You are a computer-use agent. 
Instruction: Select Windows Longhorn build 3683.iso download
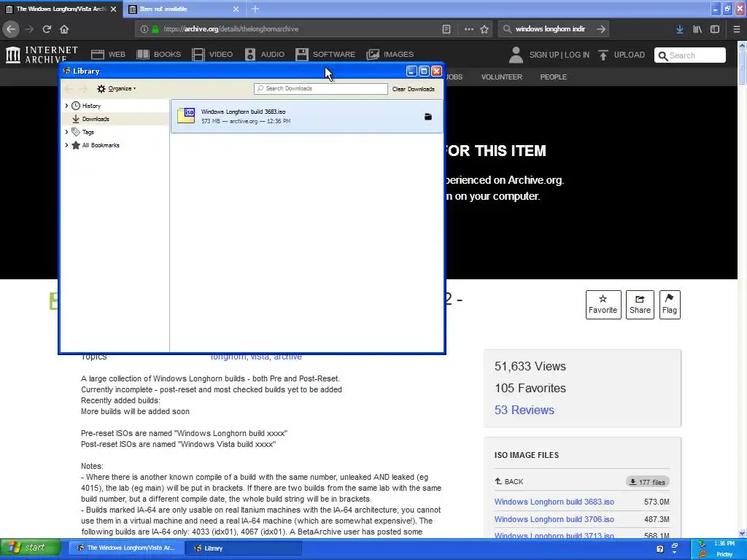tap(307, 116)
